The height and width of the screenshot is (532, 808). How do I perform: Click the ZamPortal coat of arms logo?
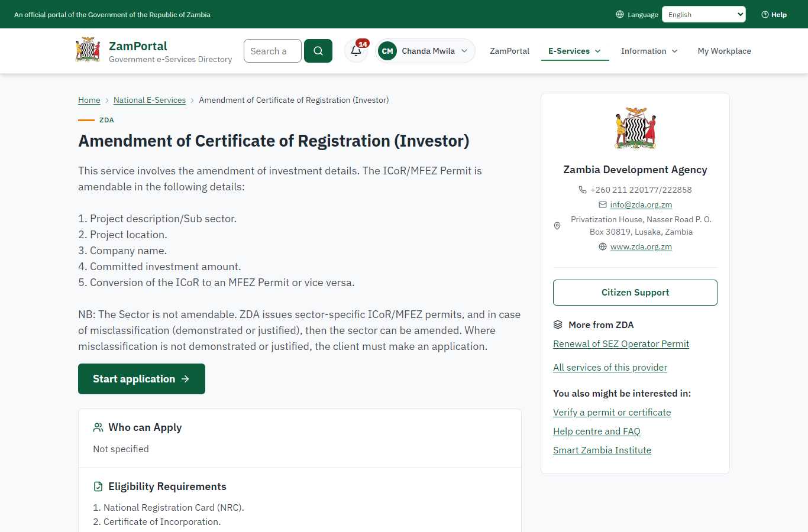(x=88, y=50)
